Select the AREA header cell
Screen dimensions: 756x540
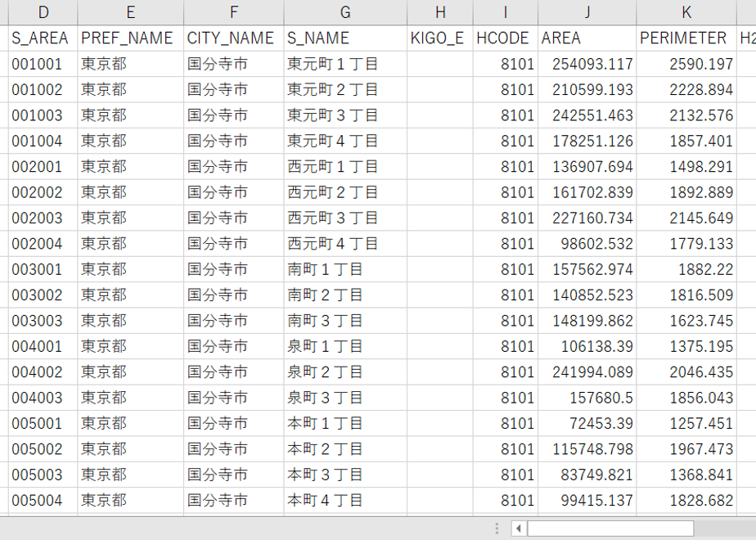(587, 38)
